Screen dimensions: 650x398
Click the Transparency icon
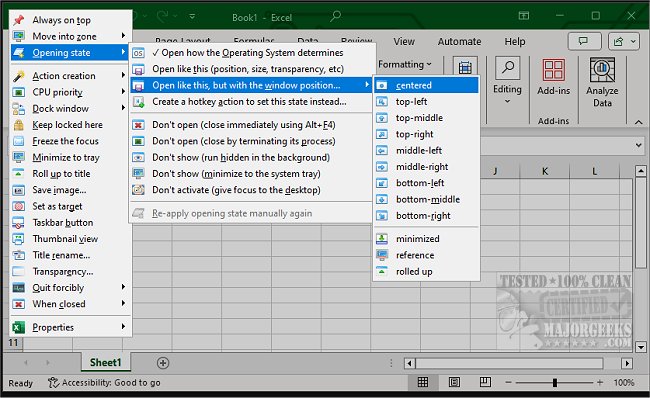pyautogui.click(x=19, y=272)
